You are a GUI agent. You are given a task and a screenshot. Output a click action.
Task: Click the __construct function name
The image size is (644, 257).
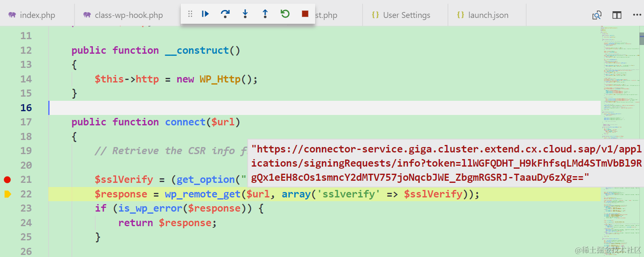(x=197, y=50)
